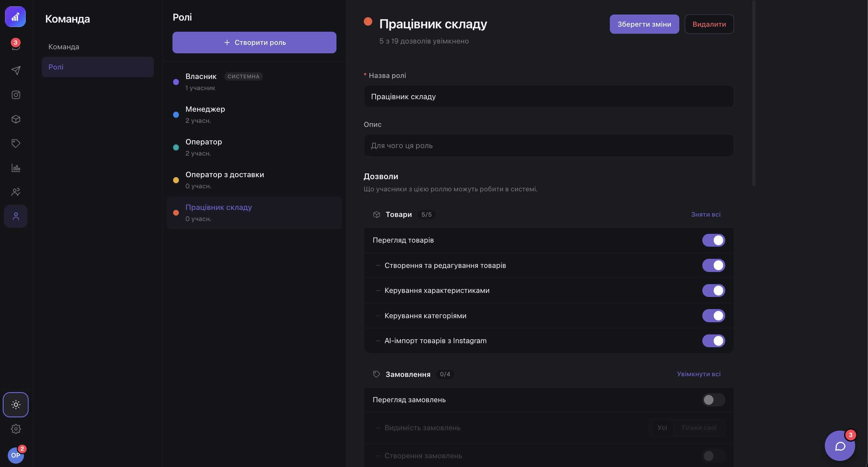Image resolution: width=868 pixels, height=467 pixels.
Task: Toggle light theme with sun icon
Action: coord(16,405)
